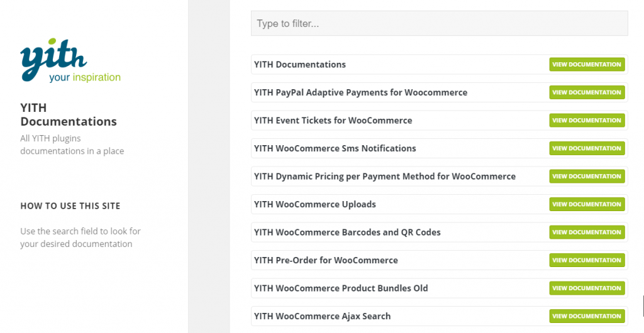
Task: Select YITH WooCommerce Barcodes and QR Codes title
Action: click(347, 232)
